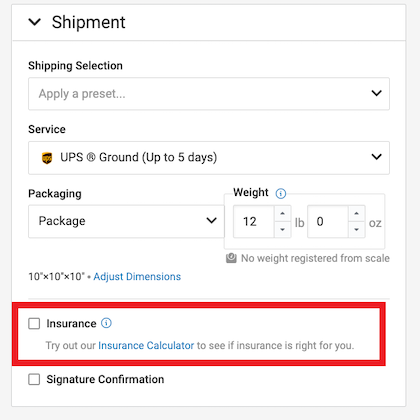Click the UPS shield logo icon

tap(47, 158)
